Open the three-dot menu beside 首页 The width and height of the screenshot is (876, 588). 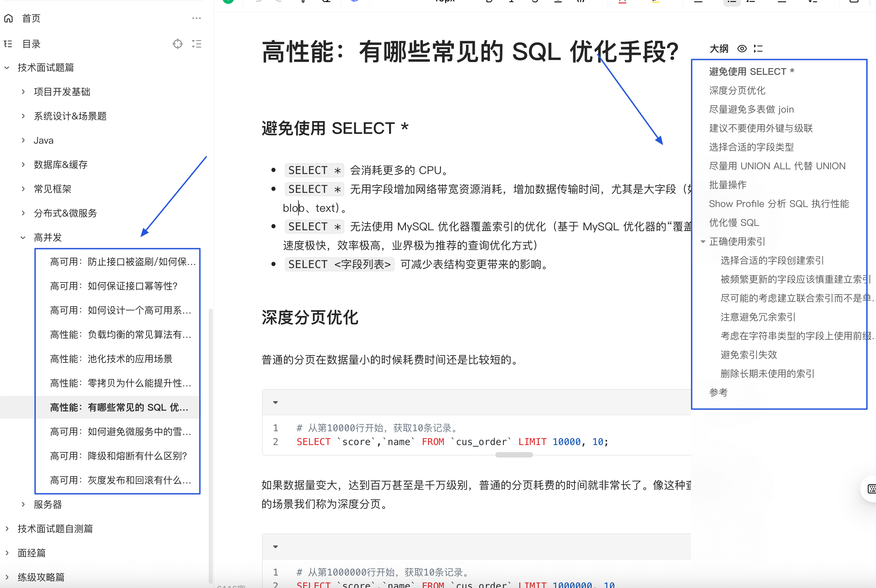[197, 18]
